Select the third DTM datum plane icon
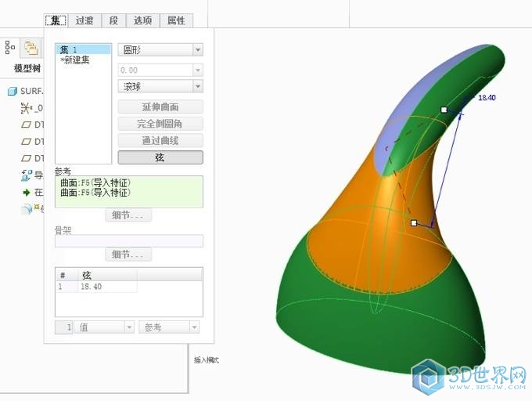Viewport: 532px width, 401px height. tap(26, 158)
